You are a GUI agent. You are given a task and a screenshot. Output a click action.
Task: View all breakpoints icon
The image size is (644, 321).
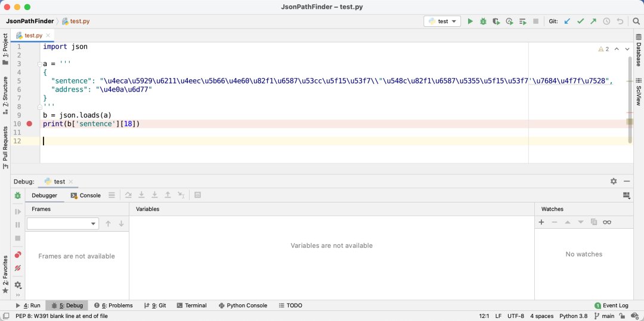(x=18, y=255)
